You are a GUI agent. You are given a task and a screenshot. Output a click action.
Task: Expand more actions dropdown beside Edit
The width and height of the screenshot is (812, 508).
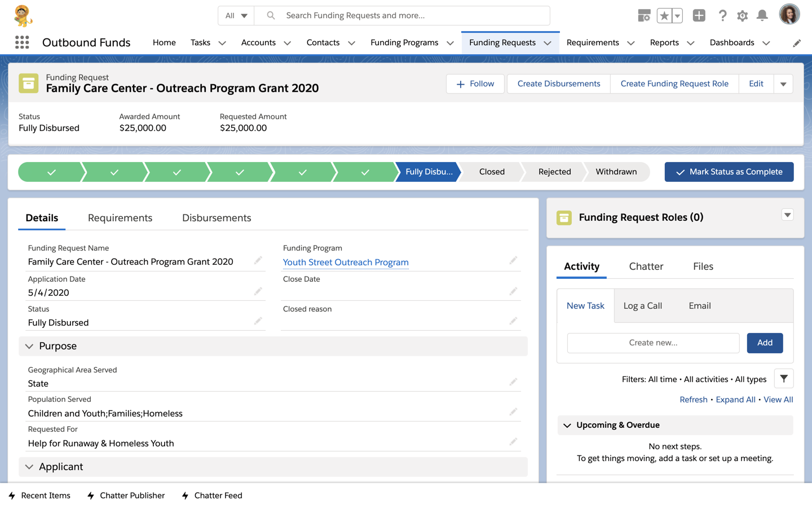pyautogui.click(x=783, y=84)
